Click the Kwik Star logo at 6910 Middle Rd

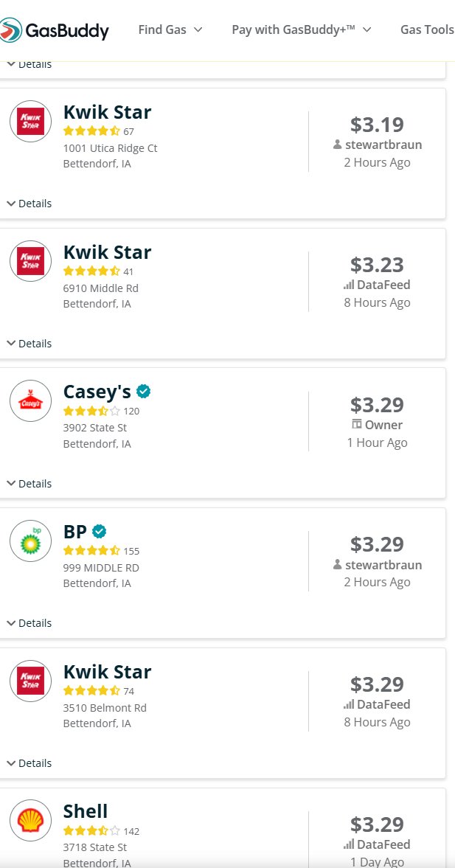click(30, 261)
